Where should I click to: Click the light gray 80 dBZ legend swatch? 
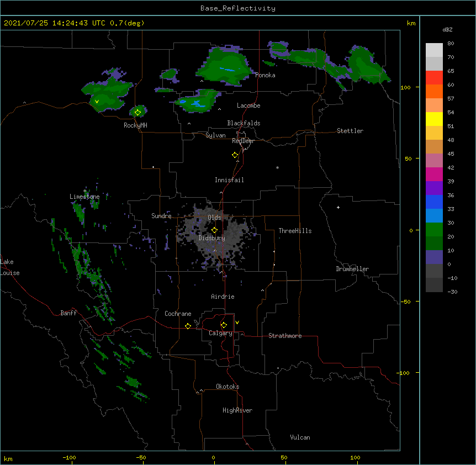coord(434,50)
